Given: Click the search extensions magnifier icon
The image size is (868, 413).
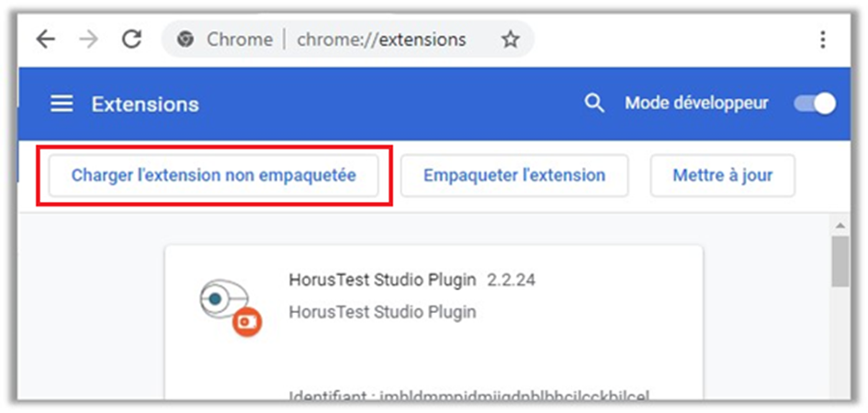Looking at the screenshot, I should coord(594,104).
